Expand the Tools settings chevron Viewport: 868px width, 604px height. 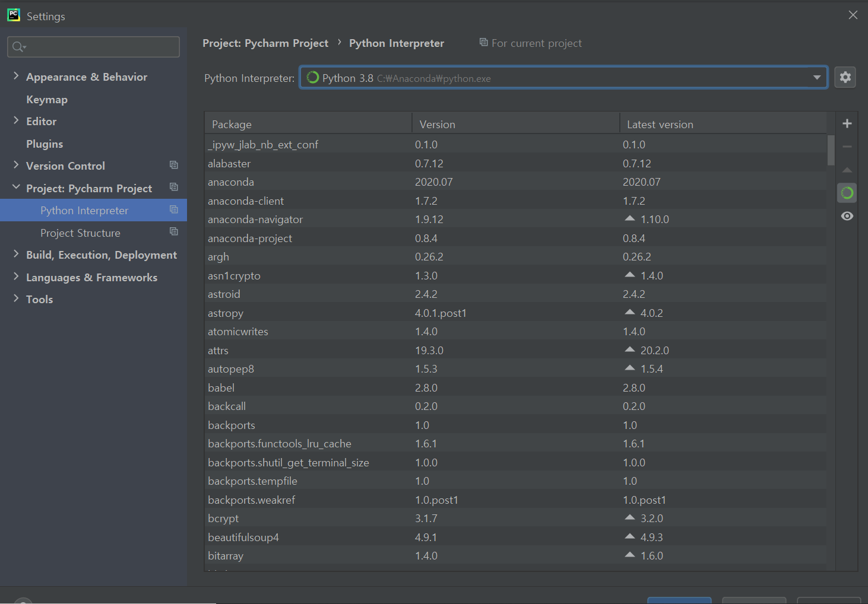(16, 298)
